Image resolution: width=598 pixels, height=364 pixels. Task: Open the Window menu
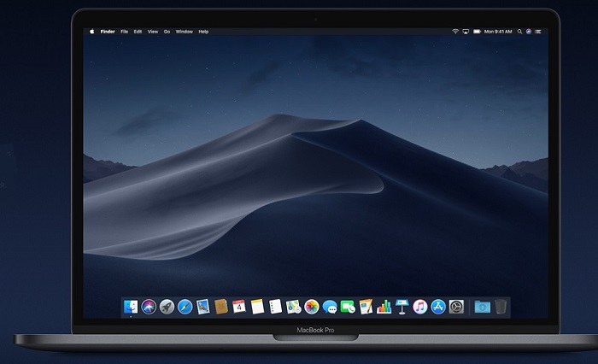coord(185,32)
